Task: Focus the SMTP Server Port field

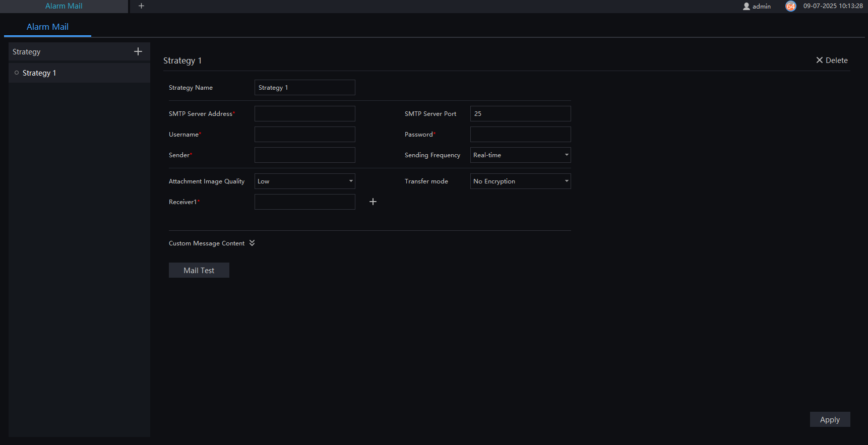Action: tap(520, 113)
